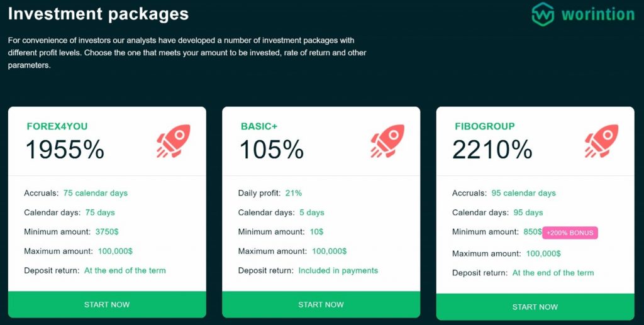The width and height of the screenshot is (644, 325).
Task: Click the 850$ minimum amount value
Action: (533, 231)
